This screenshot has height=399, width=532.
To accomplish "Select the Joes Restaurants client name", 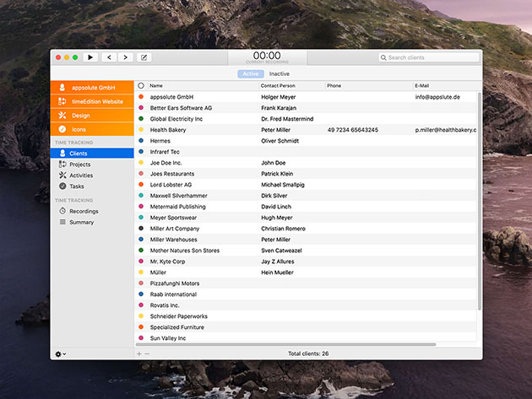I will (x=172, y=174).
